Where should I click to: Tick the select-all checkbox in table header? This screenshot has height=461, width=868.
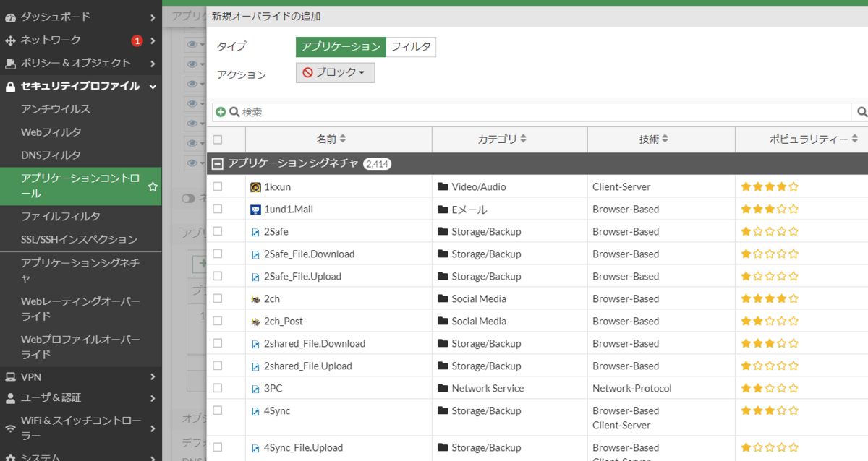point(218,140)
